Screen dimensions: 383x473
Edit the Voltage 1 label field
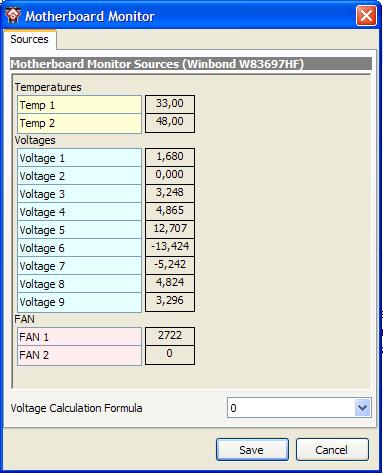79,158
